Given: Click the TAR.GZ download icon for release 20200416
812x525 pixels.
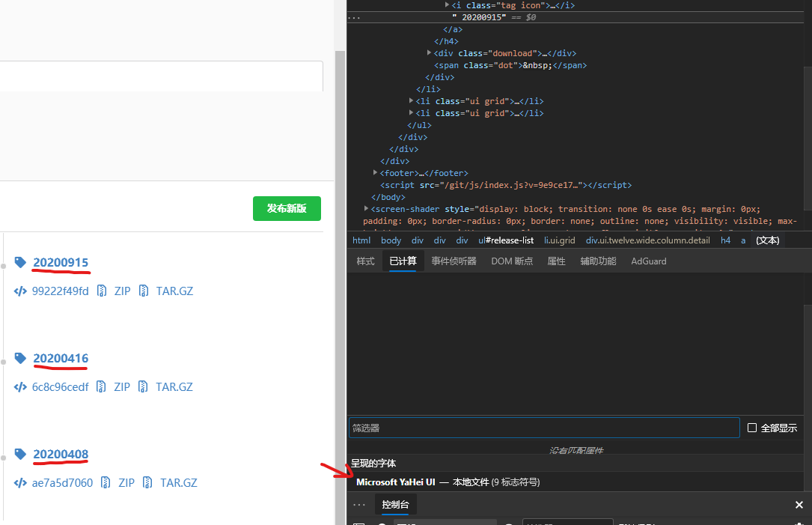Looking at the screenshot, I should tap(143, 386).
